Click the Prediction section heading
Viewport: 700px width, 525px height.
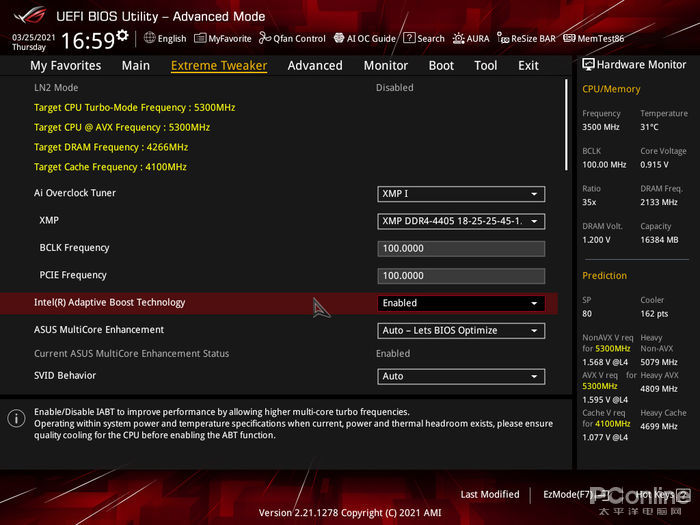604,275
